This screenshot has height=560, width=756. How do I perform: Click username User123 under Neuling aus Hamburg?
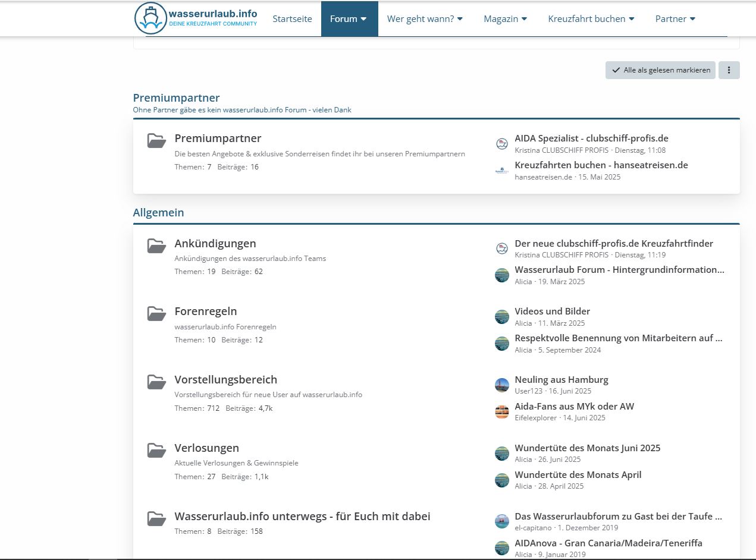tap(528, 391)
